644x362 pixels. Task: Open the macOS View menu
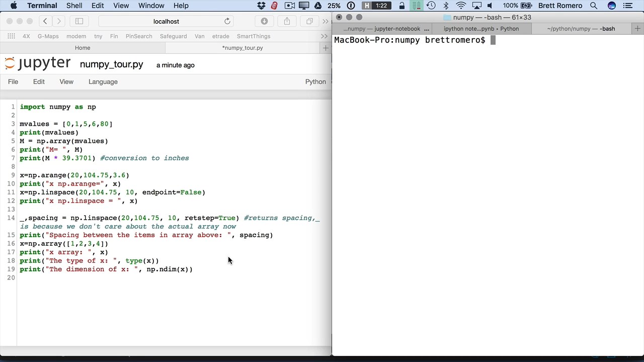click(121, 6)
